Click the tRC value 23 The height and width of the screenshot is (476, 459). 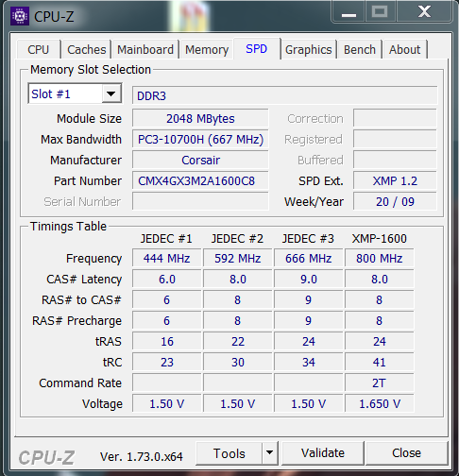pos(166,362)
